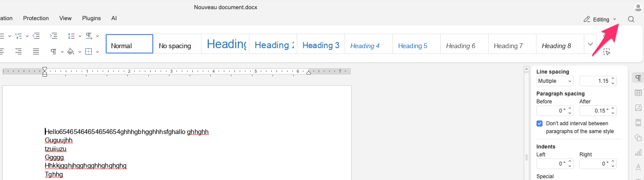Screen dimensions: 644x180
Task: Expand the Editing mode dropdown
Action: 600,19
